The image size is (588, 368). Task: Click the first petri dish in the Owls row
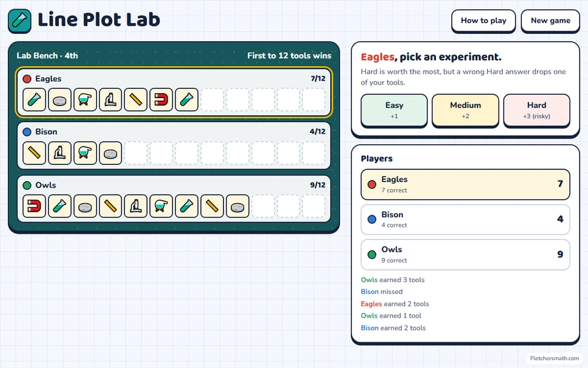coord(85,206)
